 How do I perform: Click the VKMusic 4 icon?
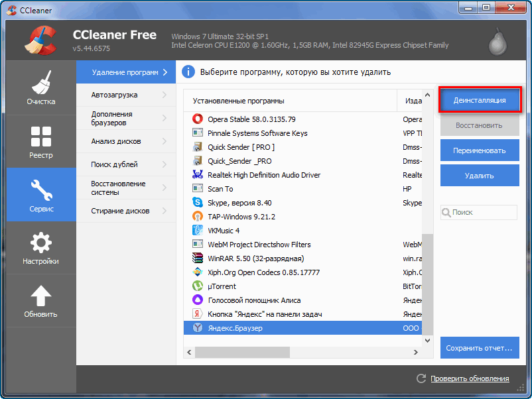198,230
